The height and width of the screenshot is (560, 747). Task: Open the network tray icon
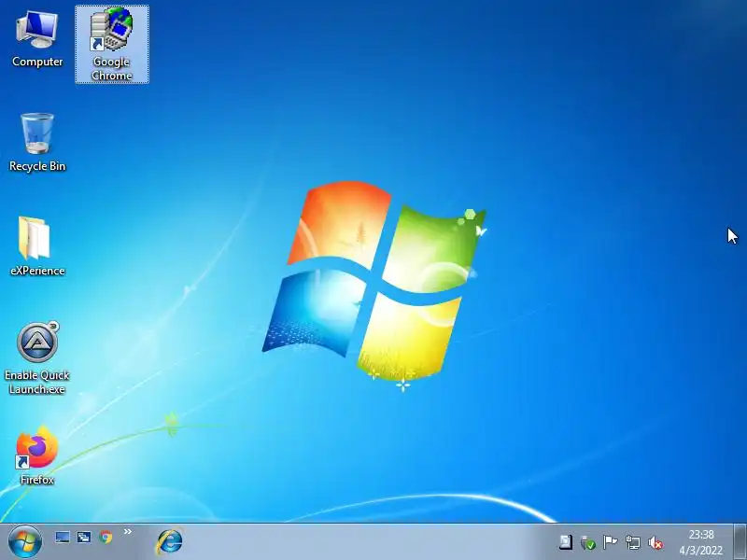(x=633, y=542)
